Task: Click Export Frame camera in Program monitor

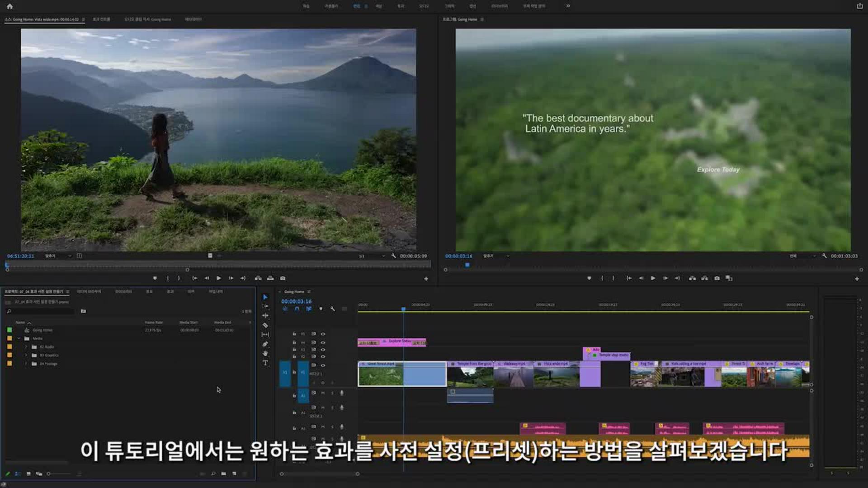Action: click(717, 278)
